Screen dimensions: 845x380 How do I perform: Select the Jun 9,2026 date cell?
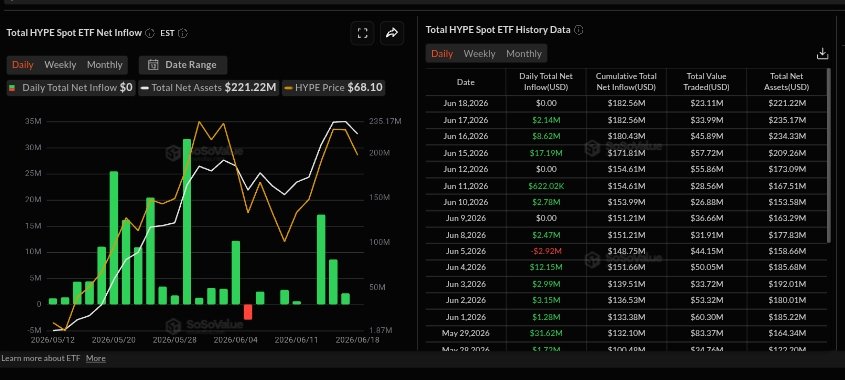pyautogui.click(x=466, y=218)
